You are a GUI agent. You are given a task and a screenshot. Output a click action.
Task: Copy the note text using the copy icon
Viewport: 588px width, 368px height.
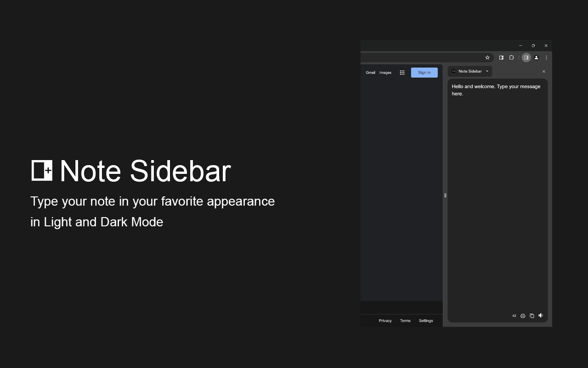532,316
